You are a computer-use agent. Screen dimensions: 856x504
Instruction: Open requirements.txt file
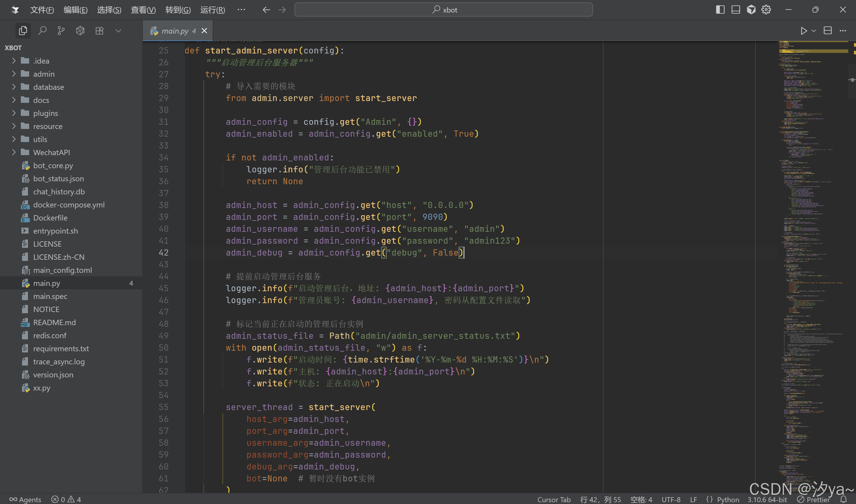(71, 349)
